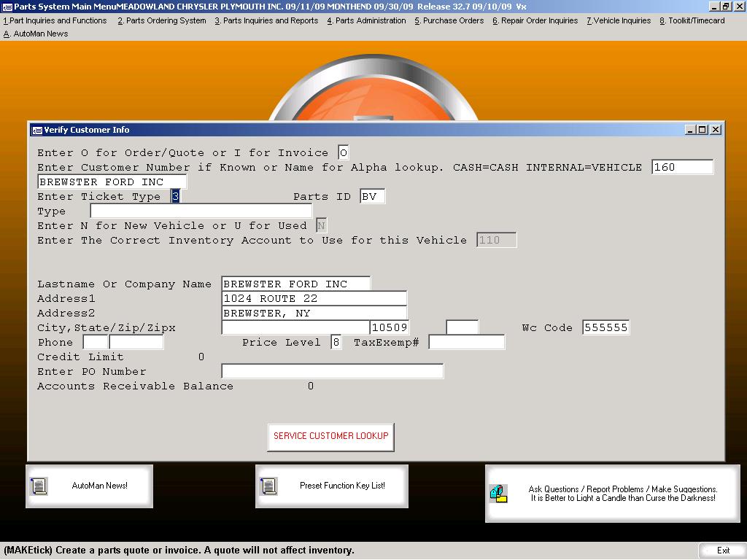Open the Toolkit/Timecard menu

pyautogui.click(x=692, y=20)
